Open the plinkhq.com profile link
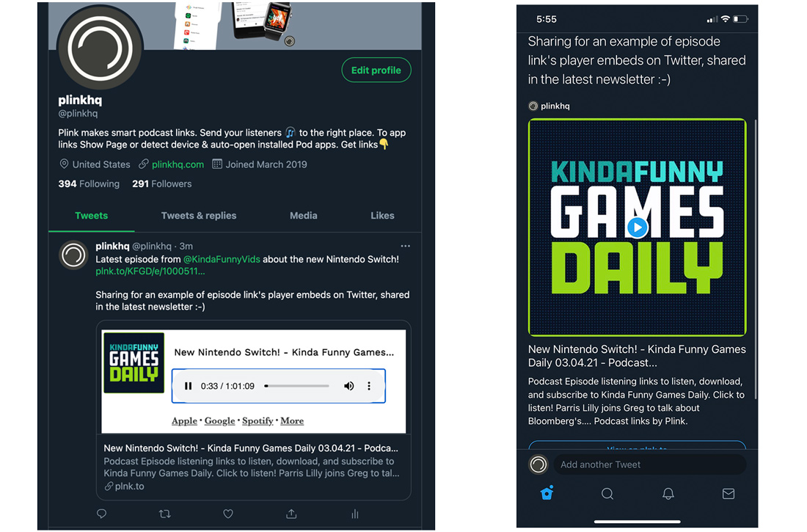The height and width of the screenshot is (532, 807). coord(178,164)
